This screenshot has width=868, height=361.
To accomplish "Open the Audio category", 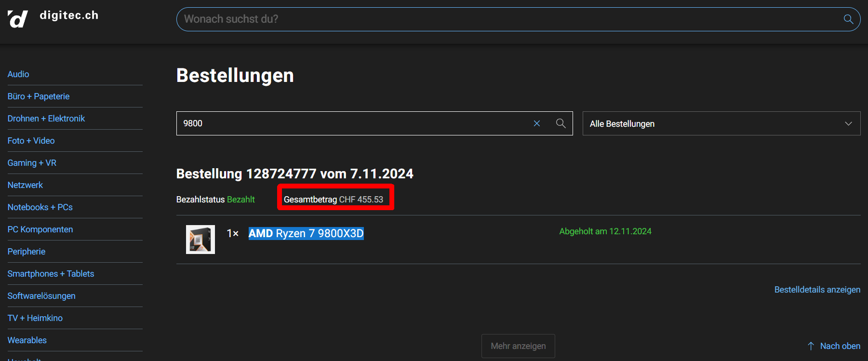I will (x=18, y=74).
